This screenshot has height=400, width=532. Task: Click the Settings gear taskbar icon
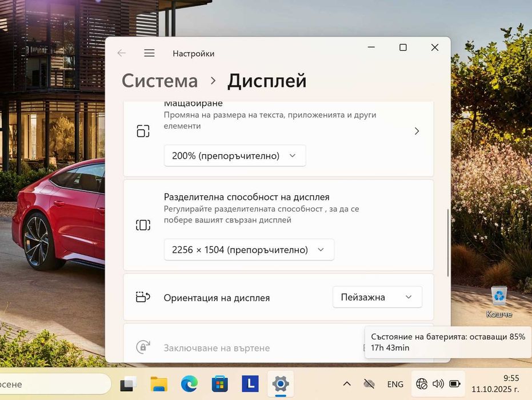281,384
